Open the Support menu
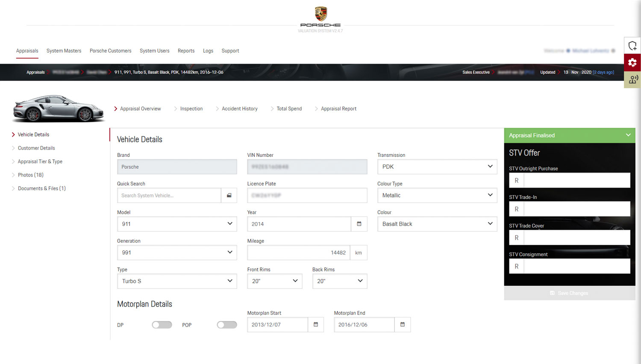Screen dimensions: 641x364 coord(230,51)
